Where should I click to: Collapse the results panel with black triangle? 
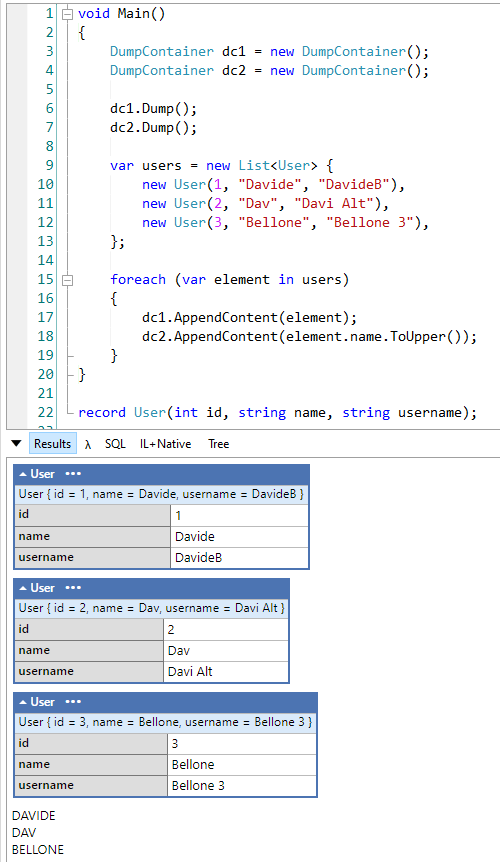(x=16, y=443)
